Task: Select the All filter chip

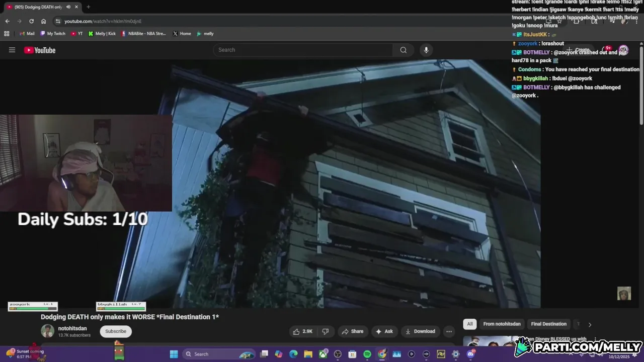Action: point(470,324)
